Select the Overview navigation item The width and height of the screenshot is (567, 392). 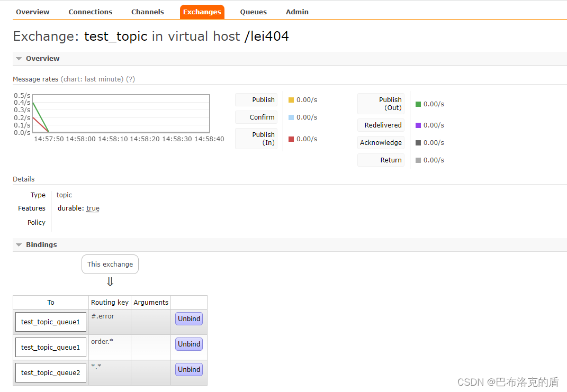[32, 12]
